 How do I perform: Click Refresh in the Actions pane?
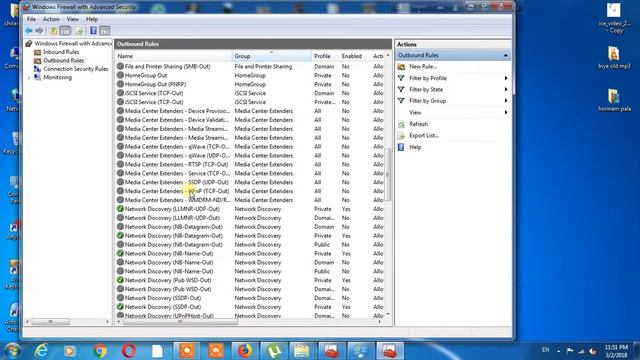tap(418, 124)
